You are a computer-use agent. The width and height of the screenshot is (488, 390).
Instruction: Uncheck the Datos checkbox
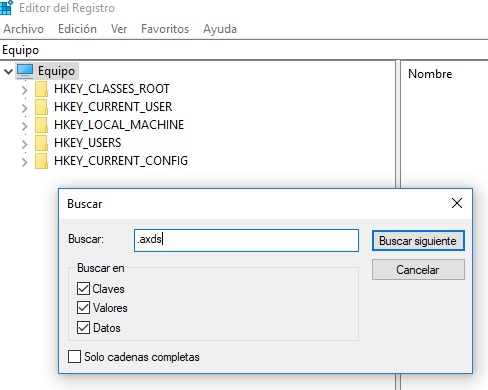click(x=83, y=328)
